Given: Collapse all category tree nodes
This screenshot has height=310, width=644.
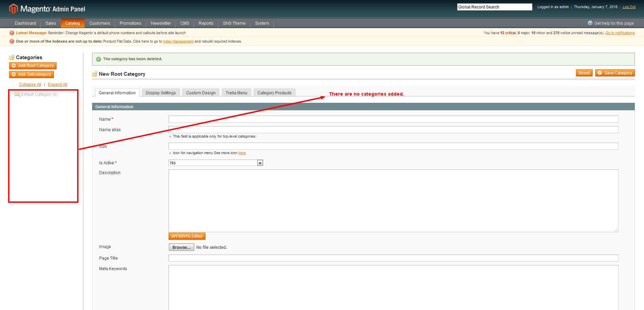Looking at the screenshot, I should coord(30,85).
